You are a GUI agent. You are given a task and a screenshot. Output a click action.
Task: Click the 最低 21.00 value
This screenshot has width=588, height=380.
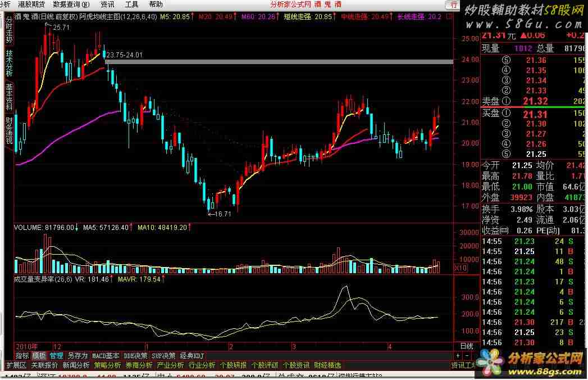[x=522, y=186]
